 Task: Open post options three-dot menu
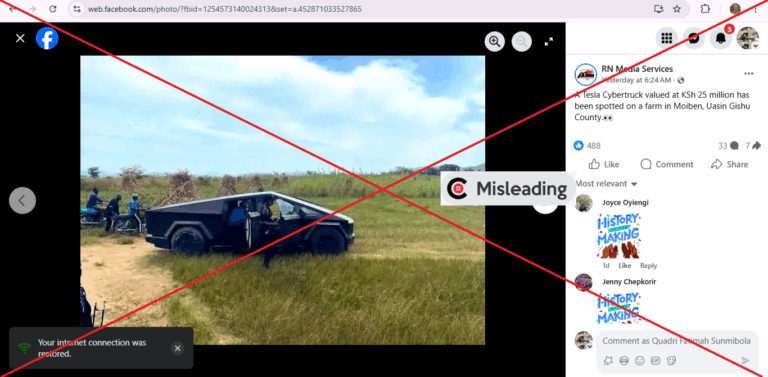(x=748, y=73)
